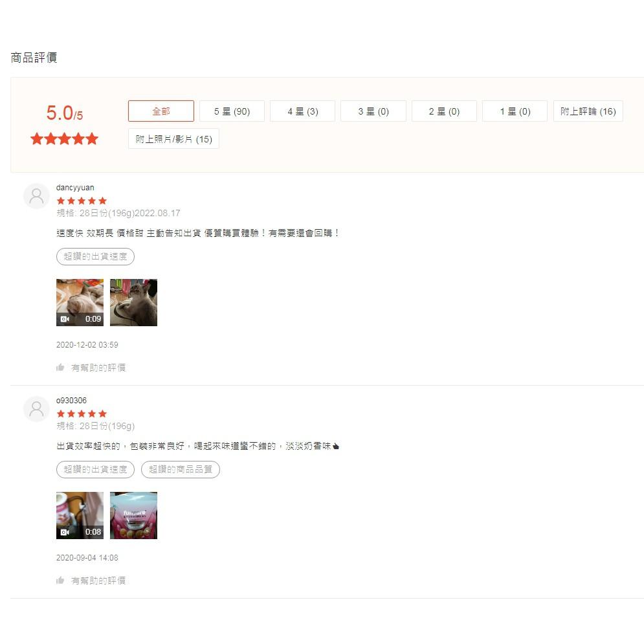Click the first star in dancyyuan's rating
This screenshot has height=644, width=644.
tap(60, 200)
